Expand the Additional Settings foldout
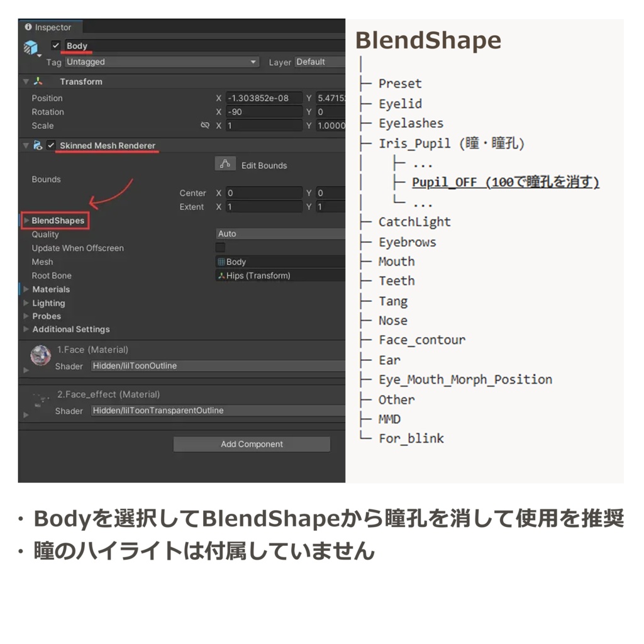Image resolution: width=644 pixels, height=644 pixels. [26, 329]
